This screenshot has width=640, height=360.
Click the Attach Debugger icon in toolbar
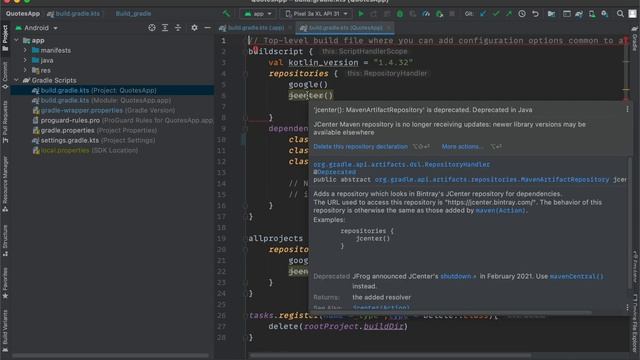pyautogui.click(x=439, y=14)
